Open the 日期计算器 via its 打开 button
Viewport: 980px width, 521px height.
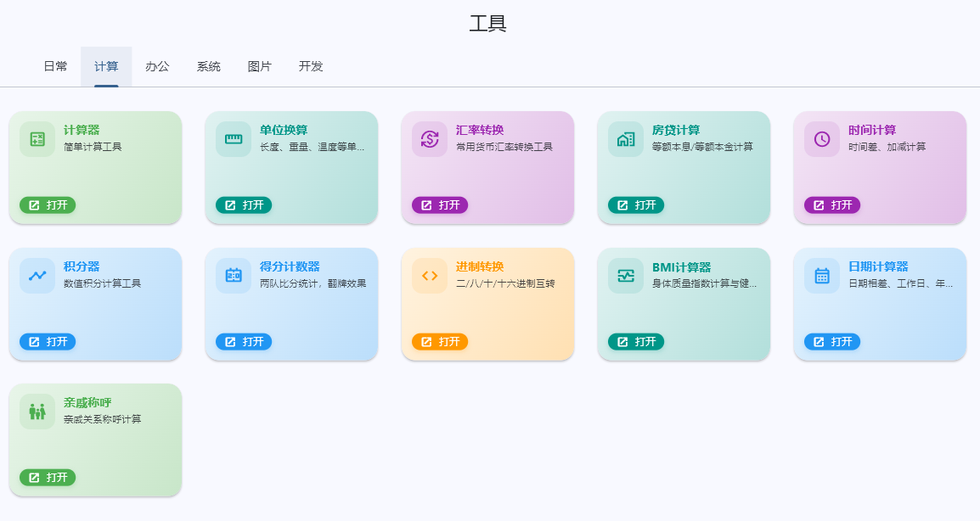pyautogui.click(x=832, y=342)
